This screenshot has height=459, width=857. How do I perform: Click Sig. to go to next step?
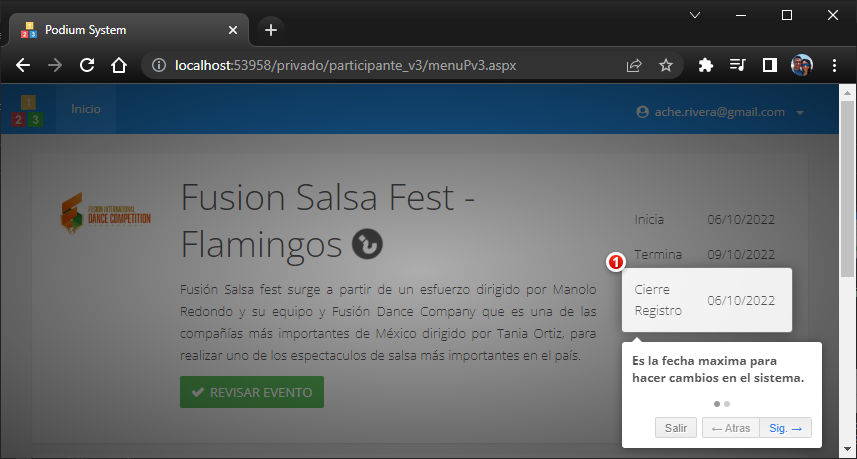tap(785, 428)
